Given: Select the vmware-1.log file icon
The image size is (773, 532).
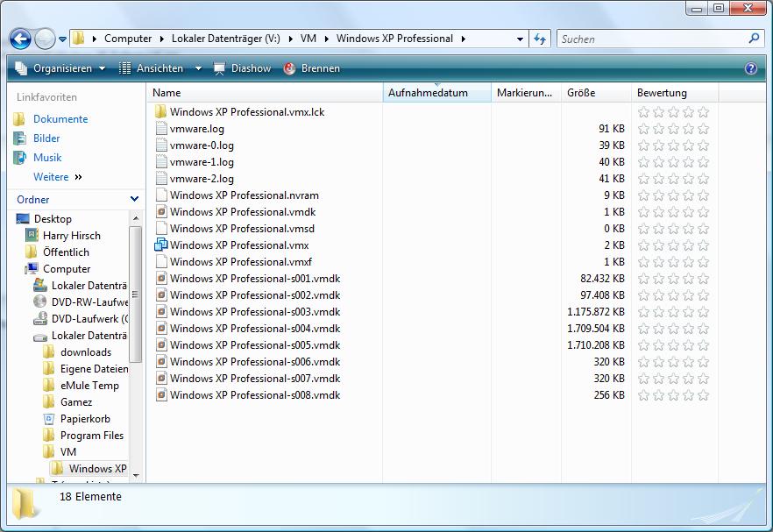Looking at the screenshot, I should 160,162.
